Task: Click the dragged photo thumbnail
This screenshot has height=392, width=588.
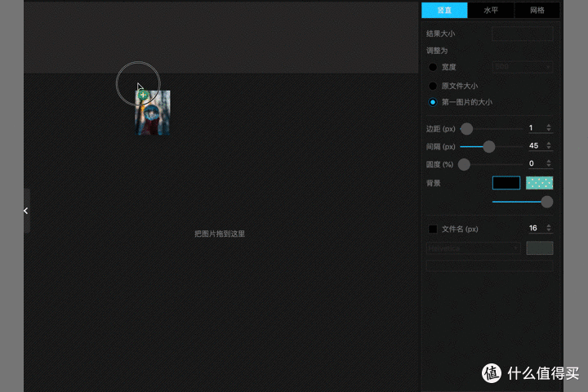Action: [153, 113]
